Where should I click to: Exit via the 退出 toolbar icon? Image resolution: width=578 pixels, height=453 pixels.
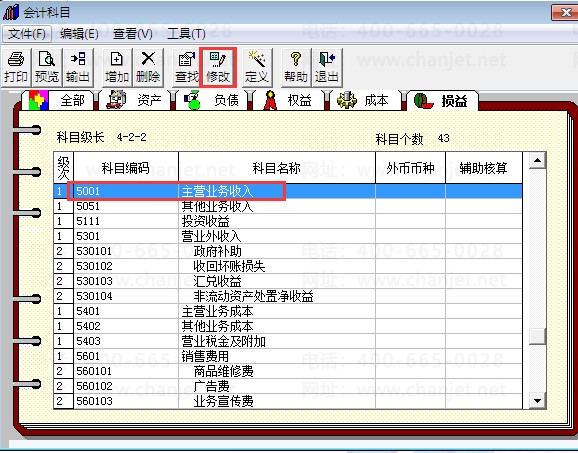point(327,67)
